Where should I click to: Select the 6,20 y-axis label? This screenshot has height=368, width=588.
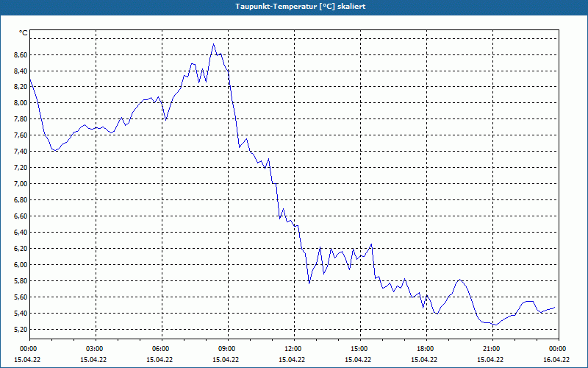point(21,249)
